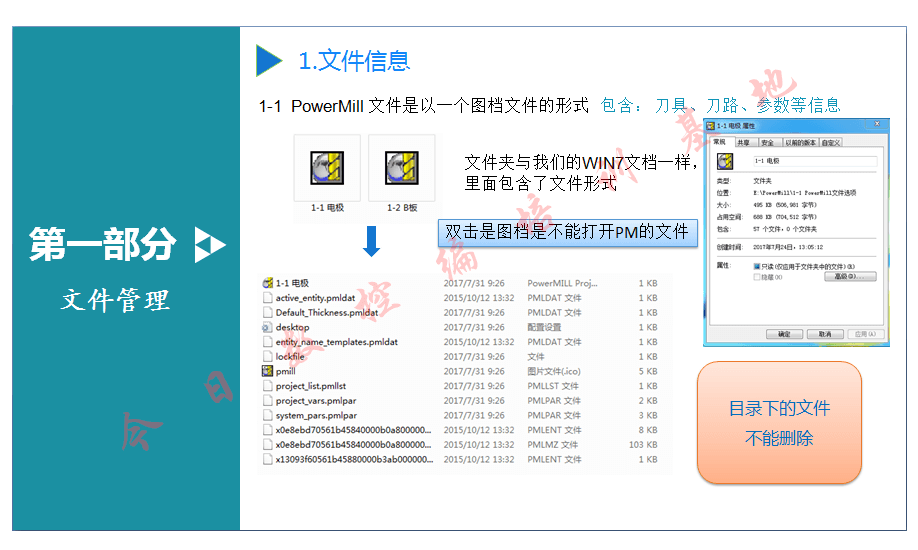Click the file icon of entity_name_templates.pmldat
This screenshot has width=918, height=550.
pyautogui.click(x=268, y=341)
